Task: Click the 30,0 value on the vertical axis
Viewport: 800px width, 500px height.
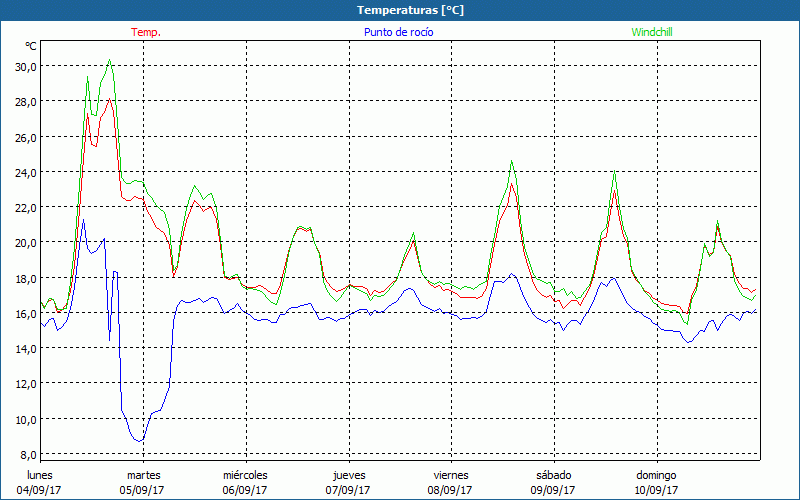Action: coord(24,66)
